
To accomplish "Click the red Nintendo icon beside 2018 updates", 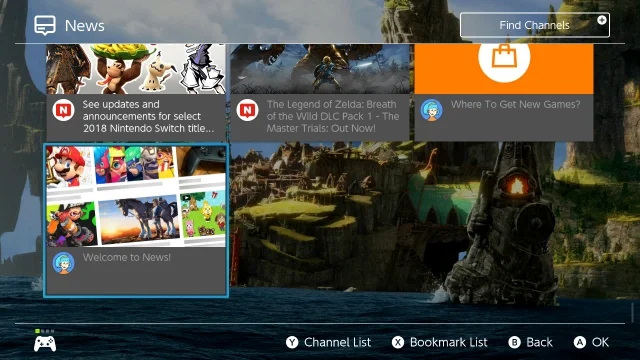I will (63, 110).
